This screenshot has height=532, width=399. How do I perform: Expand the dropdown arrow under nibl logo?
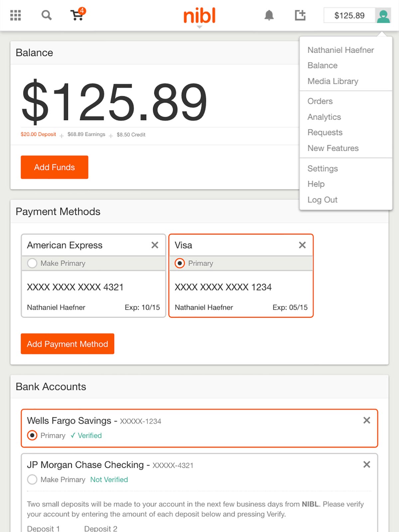pyautogui.click(x=199, y=27)
